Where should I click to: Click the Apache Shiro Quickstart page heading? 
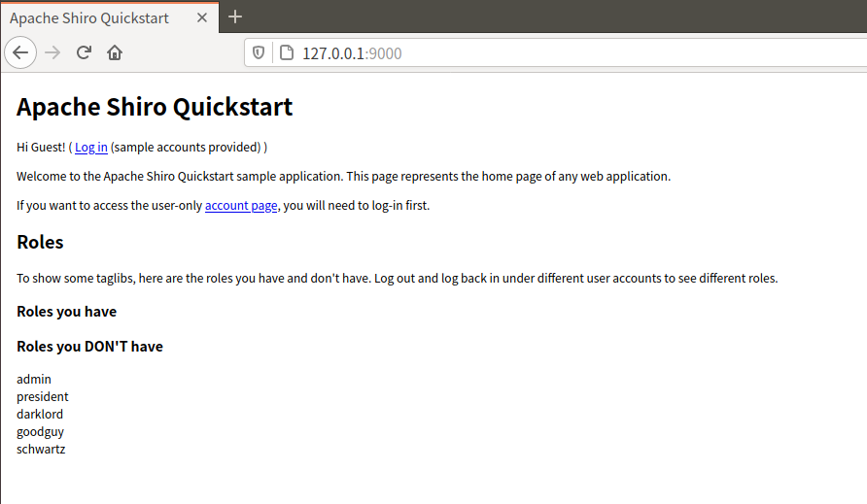[x=155, y=107]
